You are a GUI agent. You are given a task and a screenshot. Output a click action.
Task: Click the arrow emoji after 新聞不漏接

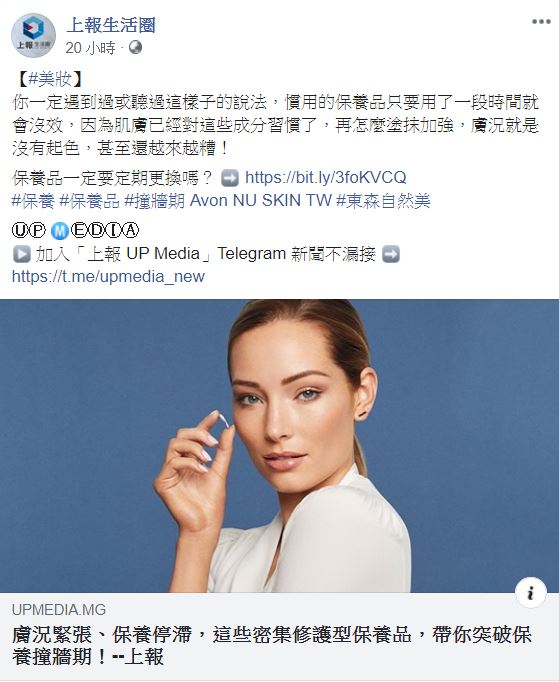391,254
